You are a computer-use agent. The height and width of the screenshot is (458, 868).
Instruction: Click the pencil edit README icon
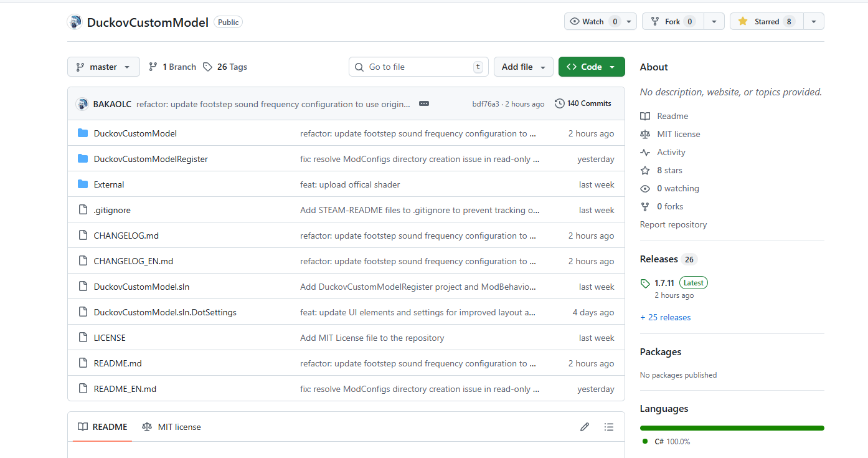[584, 427]
